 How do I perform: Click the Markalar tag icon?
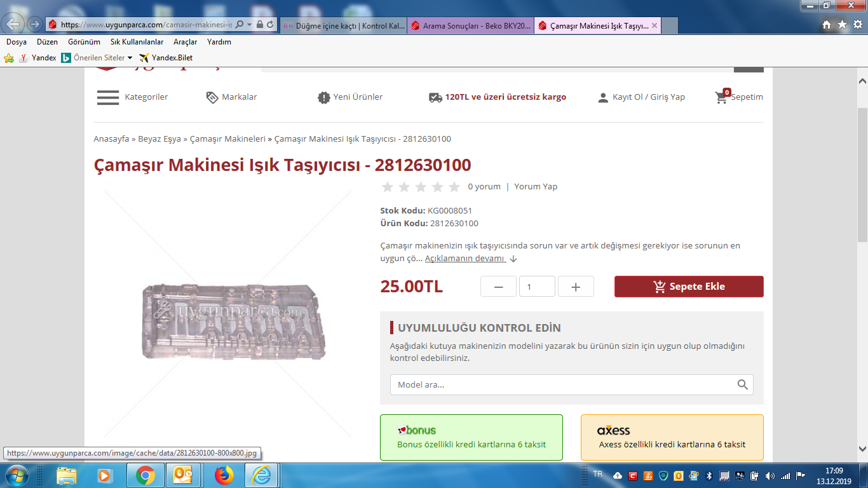point(212,97)
